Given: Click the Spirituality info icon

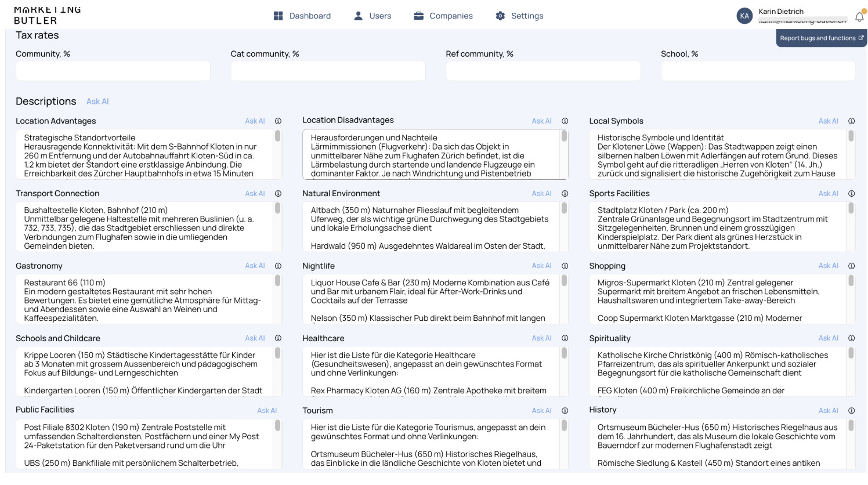Looking at the screenshot, I should (x=851, y=338).
